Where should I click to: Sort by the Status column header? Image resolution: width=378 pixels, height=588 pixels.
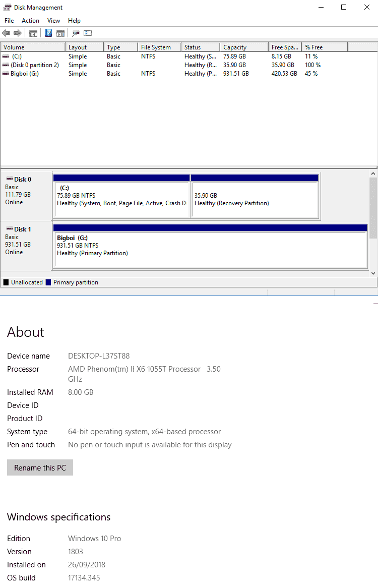201,47
